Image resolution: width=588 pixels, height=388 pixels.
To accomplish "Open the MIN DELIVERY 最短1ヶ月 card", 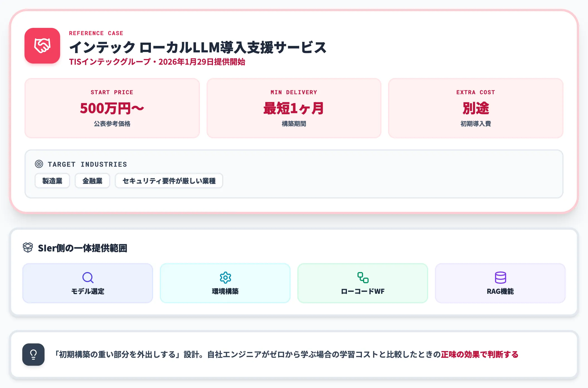I will [x=294, y=108].
